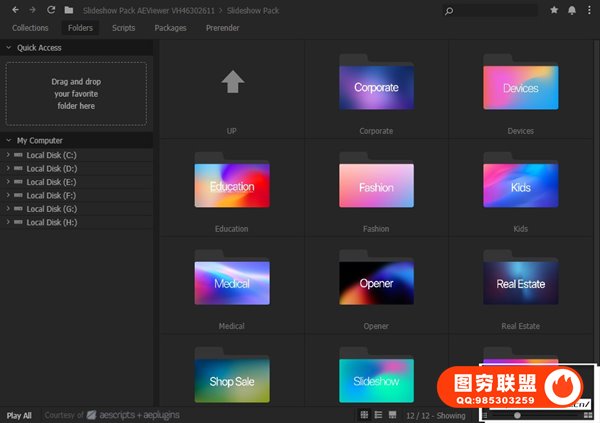
Task: Open the Scripts tab
Action: click(x=124, y=28)
